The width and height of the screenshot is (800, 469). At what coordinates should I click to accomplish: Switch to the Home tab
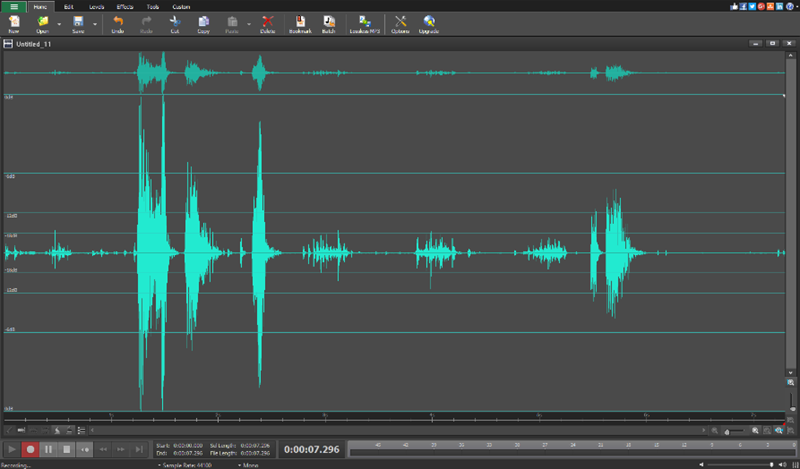pyautogui.click(x=40, y=7)
